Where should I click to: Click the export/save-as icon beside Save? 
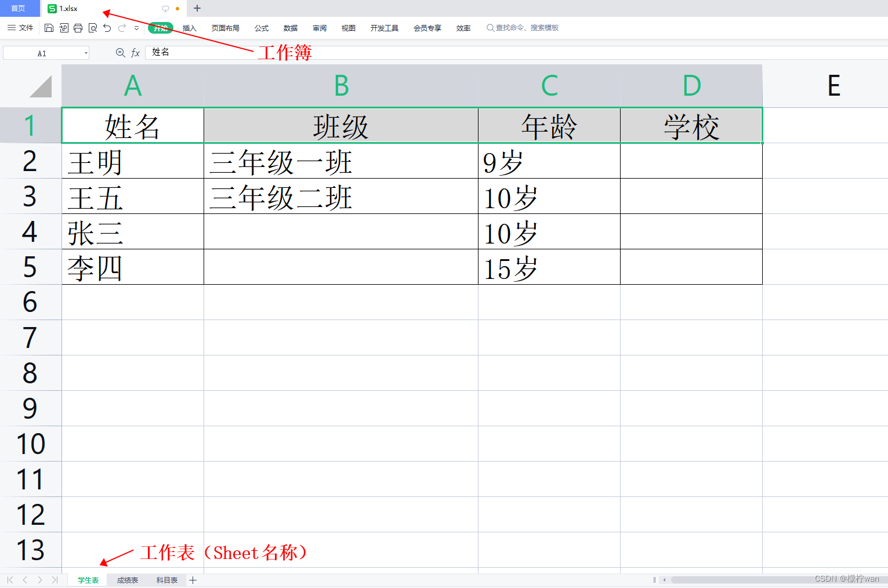click(64, 28)
